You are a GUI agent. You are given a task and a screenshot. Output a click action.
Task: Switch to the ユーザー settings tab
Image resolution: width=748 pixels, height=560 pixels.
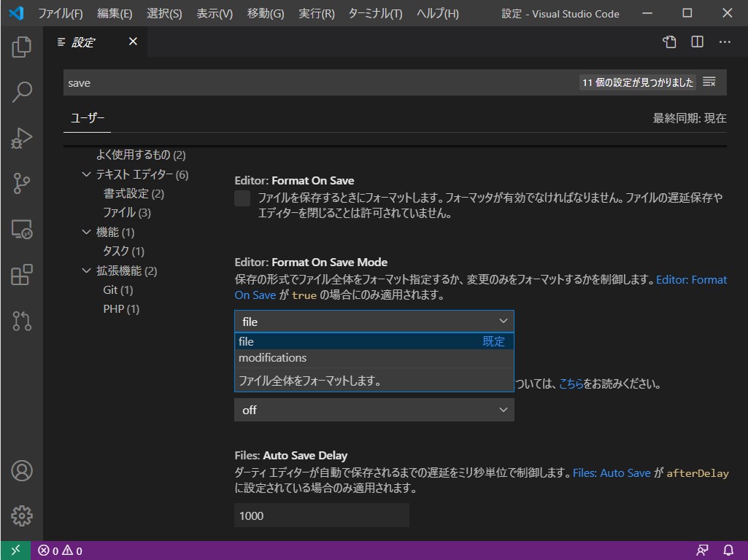pos(87,117)
